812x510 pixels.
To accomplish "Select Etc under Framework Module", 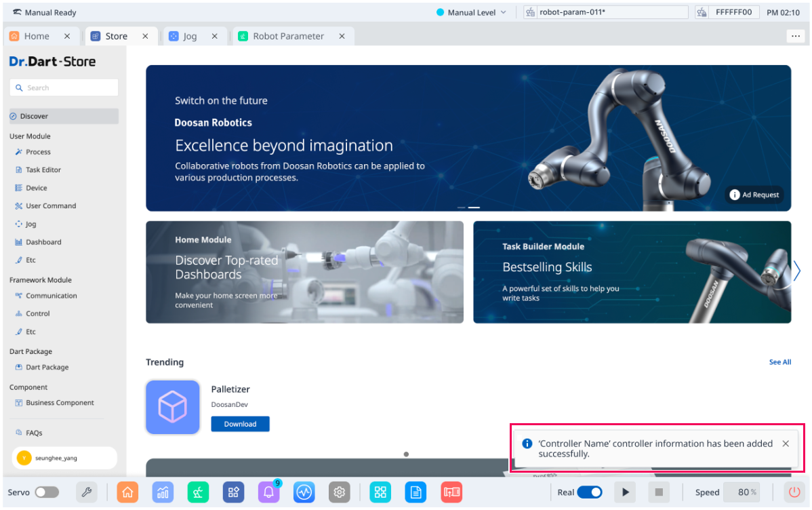I will coord(25,331).
